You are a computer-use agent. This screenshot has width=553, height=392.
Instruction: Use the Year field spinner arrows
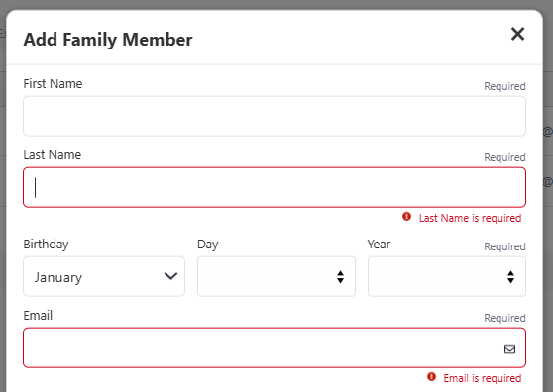(510, 277)
